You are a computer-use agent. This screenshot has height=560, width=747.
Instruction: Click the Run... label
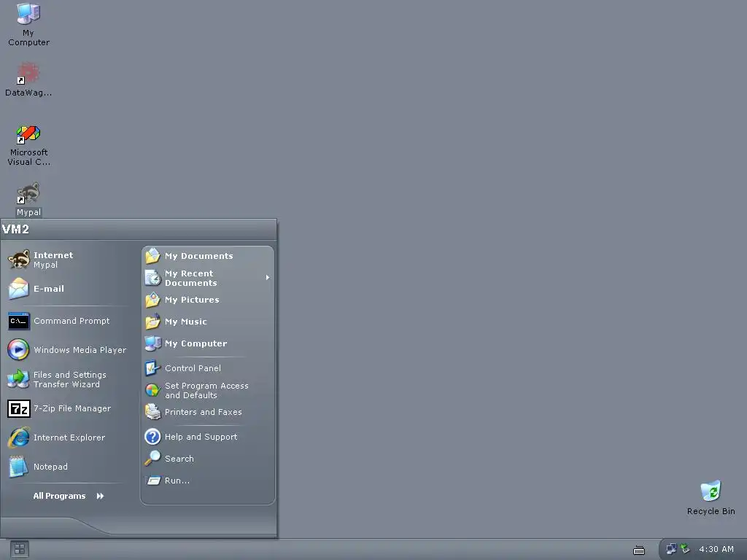point(177,481)
